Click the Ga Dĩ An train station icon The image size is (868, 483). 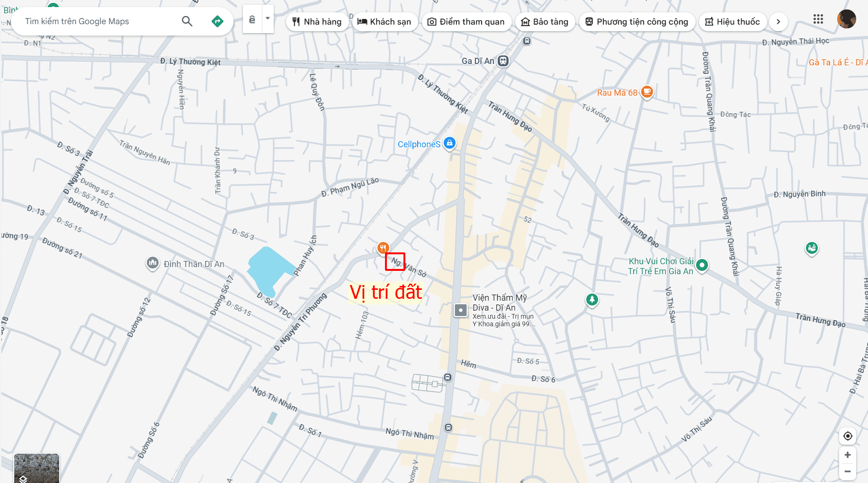503,61
